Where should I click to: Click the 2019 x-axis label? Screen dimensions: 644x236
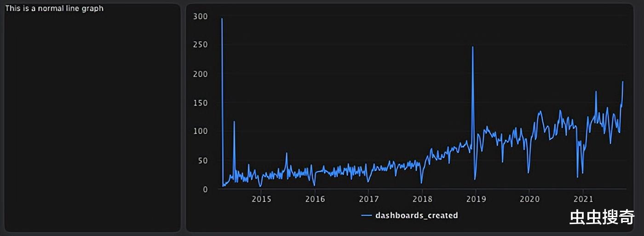[476, 199]
